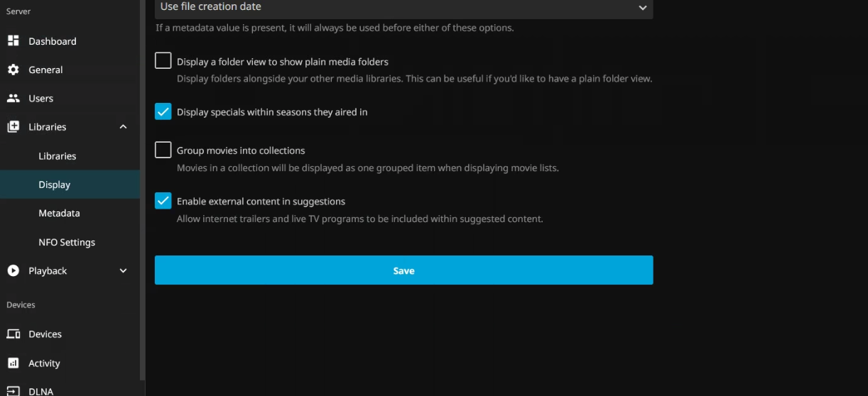The image size is (868, 396).
Task: Click the Activity chart icon
Action: [13, 363]
